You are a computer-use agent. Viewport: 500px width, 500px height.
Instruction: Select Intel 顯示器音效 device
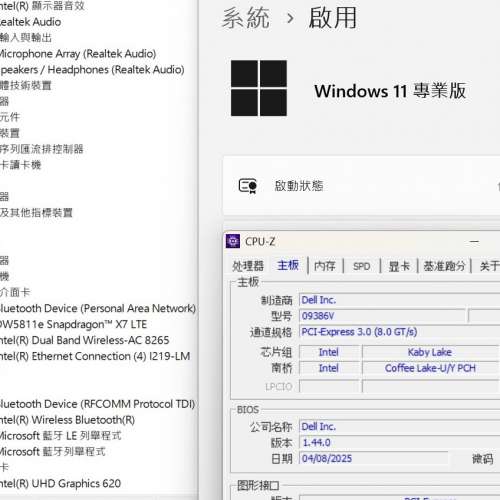click(x=42, y=6)
